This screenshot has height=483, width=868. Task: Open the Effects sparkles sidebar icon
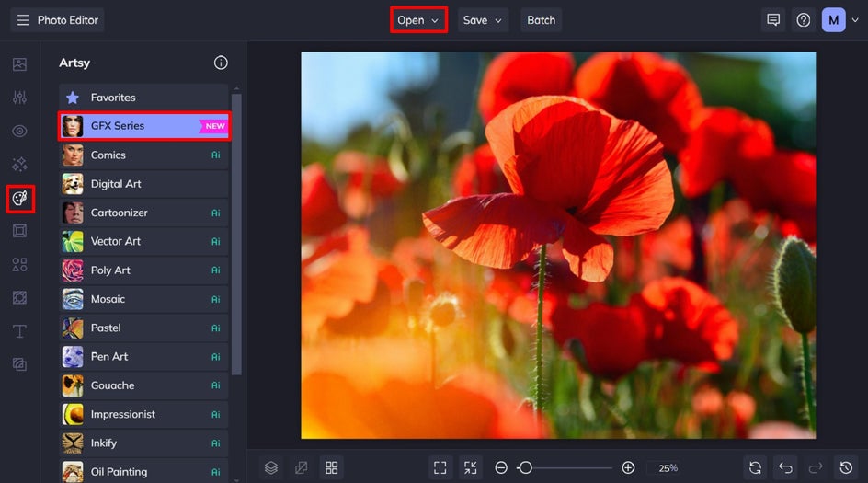click(x=20, y=165)
